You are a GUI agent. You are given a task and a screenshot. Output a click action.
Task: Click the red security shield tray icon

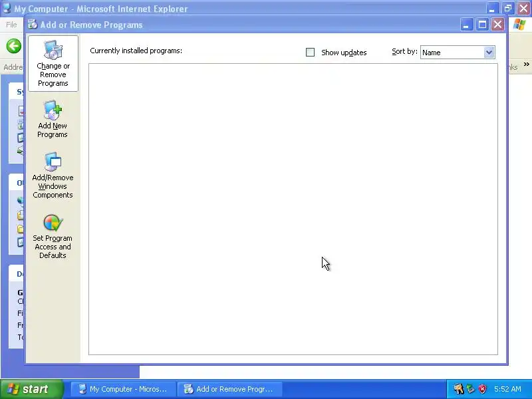(482, 389)
